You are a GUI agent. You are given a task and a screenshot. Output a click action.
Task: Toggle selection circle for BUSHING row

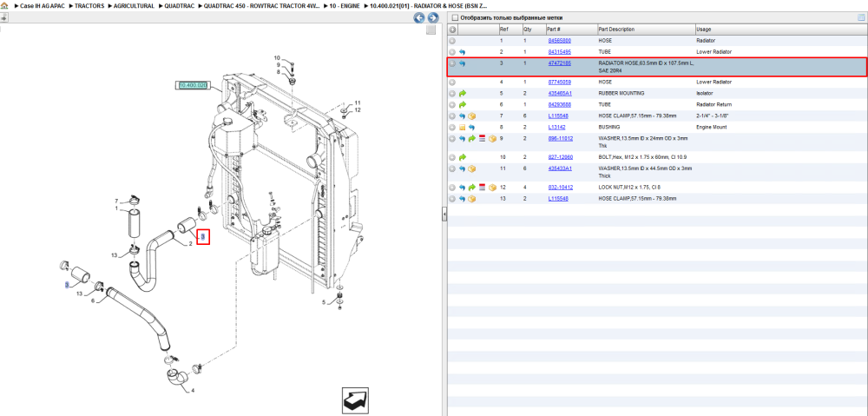click(452, 128)
